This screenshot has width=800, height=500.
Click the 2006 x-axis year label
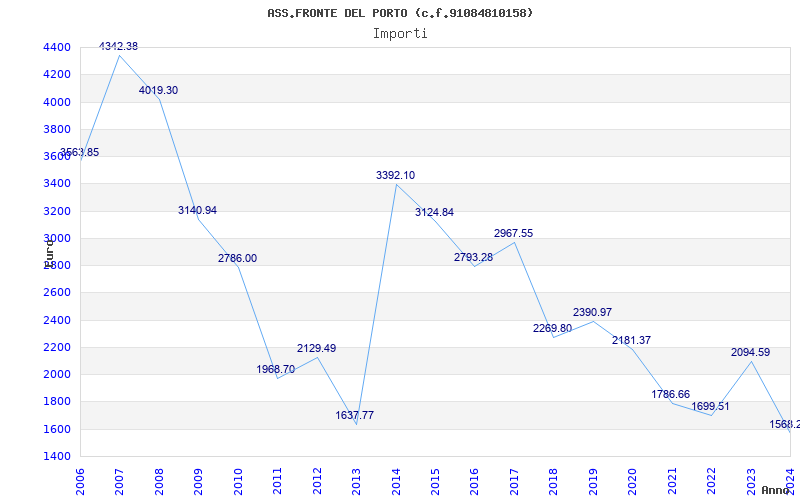pyautogui.click(x=80, y=482)
